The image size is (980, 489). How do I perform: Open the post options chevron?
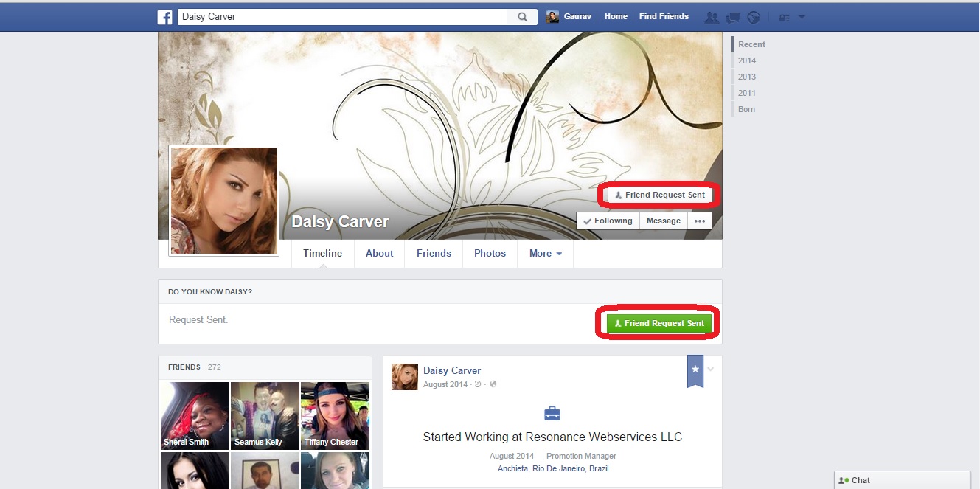pos(711,369)
